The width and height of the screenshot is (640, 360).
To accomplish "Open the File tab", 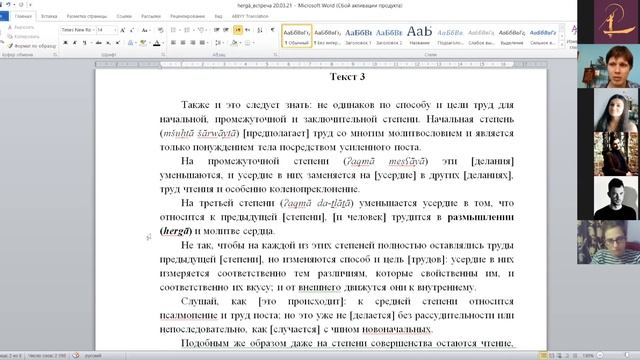I will 4,16.
